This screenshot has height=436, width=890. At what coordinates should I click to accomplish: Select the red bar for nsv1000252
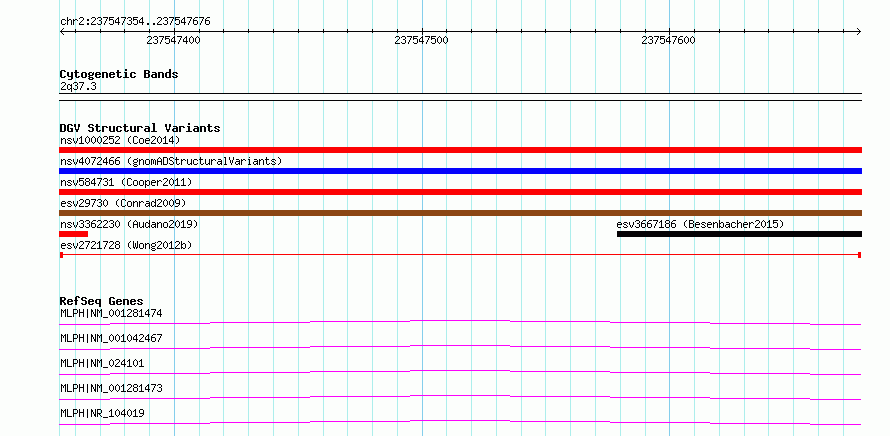point(460,150)
